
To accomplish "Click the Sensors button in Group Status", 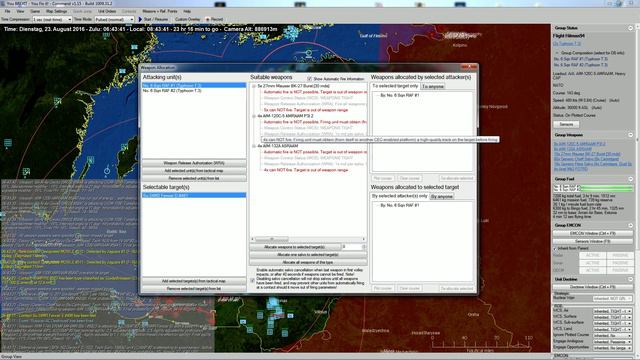I will 566,124.
